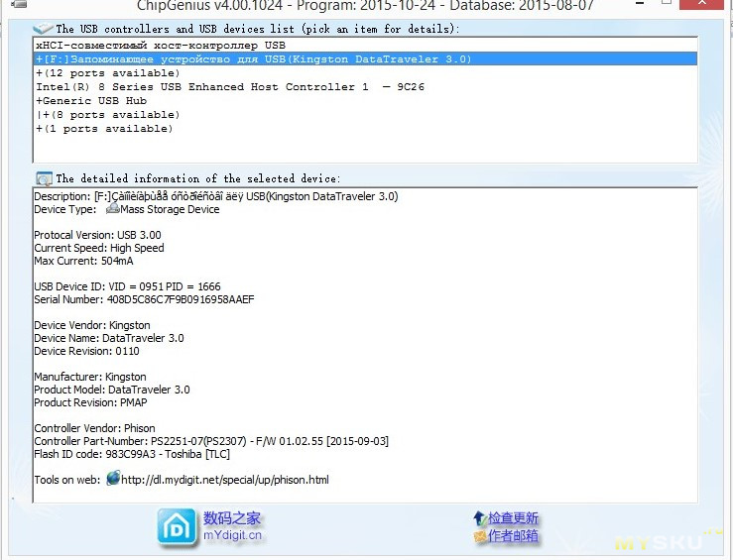Viewport: 733px width, 560px height.
Task: Click the Mass Storage Device drive icon
Action: (x=113, y=209)
